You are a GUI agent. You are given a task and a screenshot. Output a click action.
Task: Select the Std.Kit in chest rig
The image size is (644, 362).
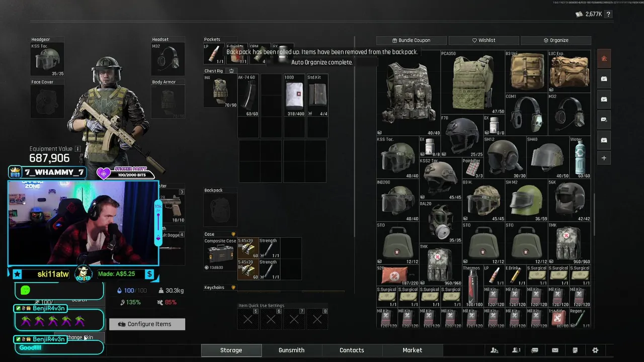click(317, 96)
